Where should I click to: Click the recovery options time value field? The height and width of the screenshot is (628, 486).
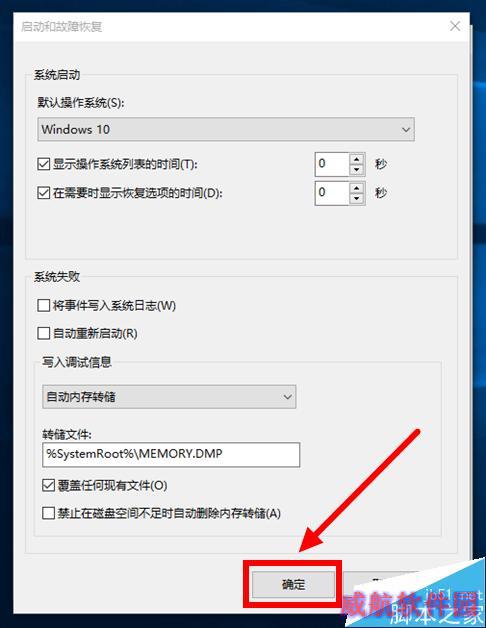pyautogui.click(x=332, y=193)
